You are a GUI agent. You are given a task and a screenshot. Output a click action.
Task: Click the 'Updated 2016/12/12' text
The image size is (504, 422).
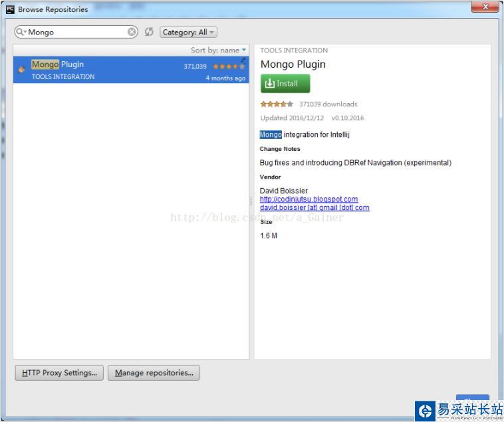(292, 118)
